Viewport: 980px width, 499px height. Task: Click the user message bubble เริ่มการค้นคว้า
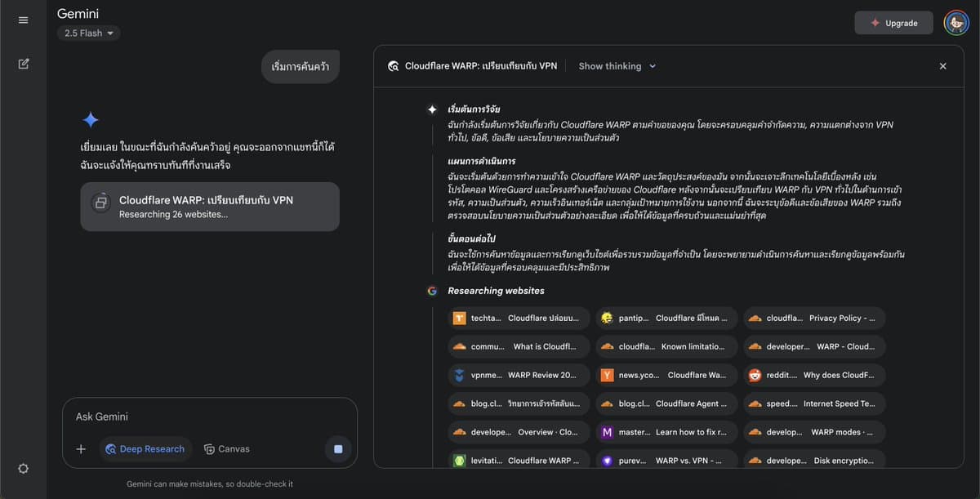pyautogui.click(x=301, y=66)
